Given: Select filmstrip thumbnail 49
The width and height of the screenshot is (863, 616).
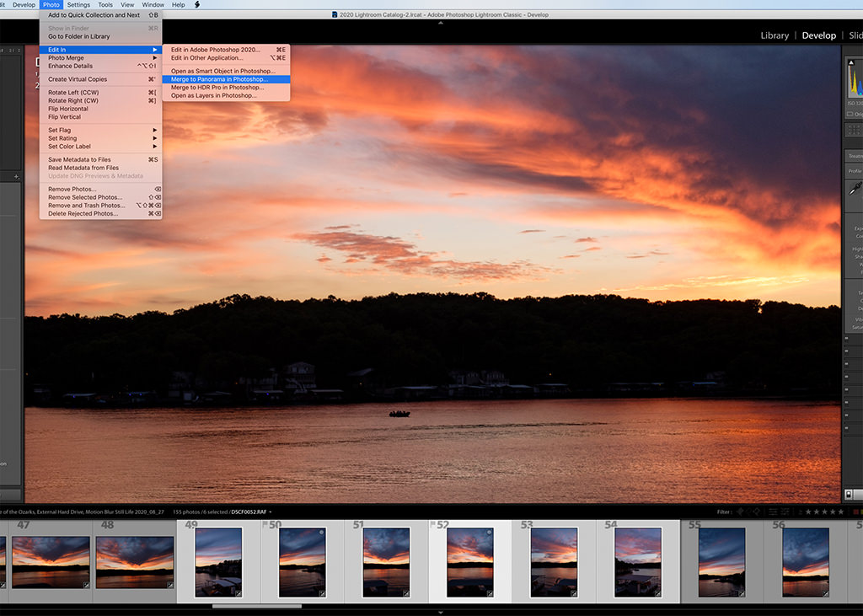Looking at the screenshot, I should [x=218, y=563].
